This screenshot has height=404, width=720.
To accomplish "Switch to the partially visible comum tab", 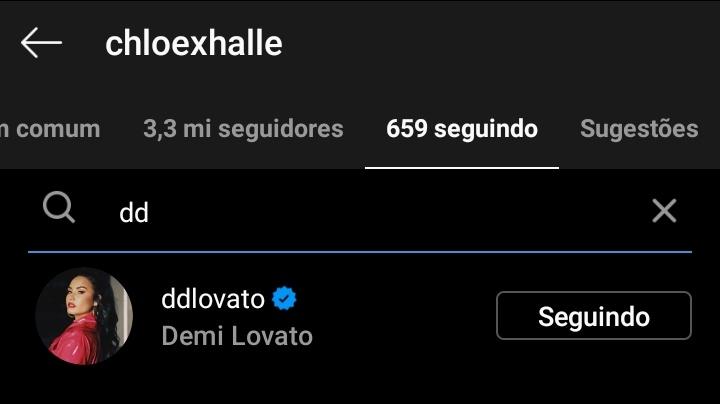I will tap(50, 129).
